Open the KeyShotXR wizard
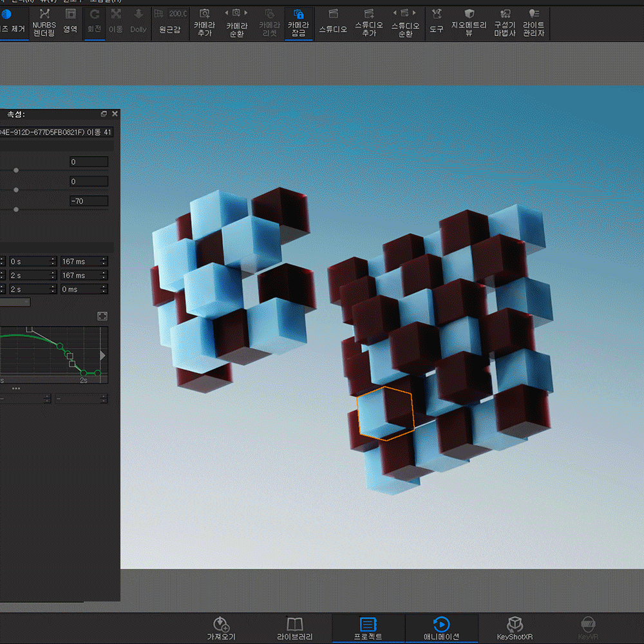Screen dimensions: 644x644 tap(515, 628)
